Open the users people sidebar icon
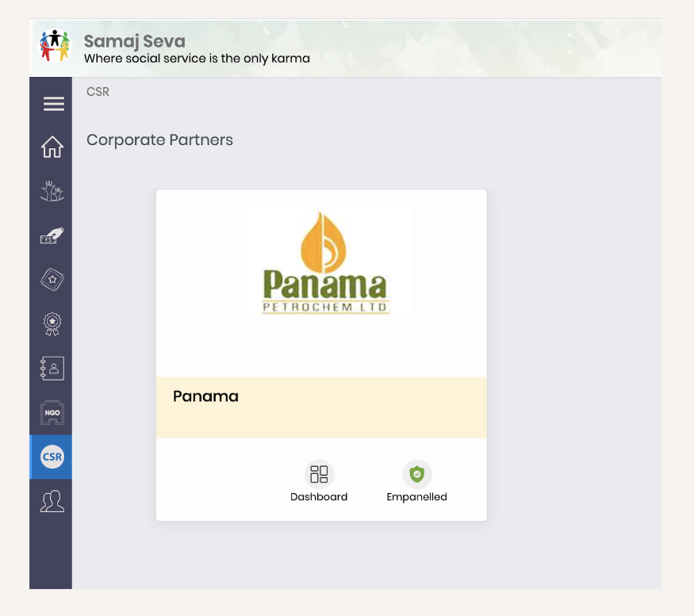The width and height of the screenshot is (694, 616). coord(52,501)
